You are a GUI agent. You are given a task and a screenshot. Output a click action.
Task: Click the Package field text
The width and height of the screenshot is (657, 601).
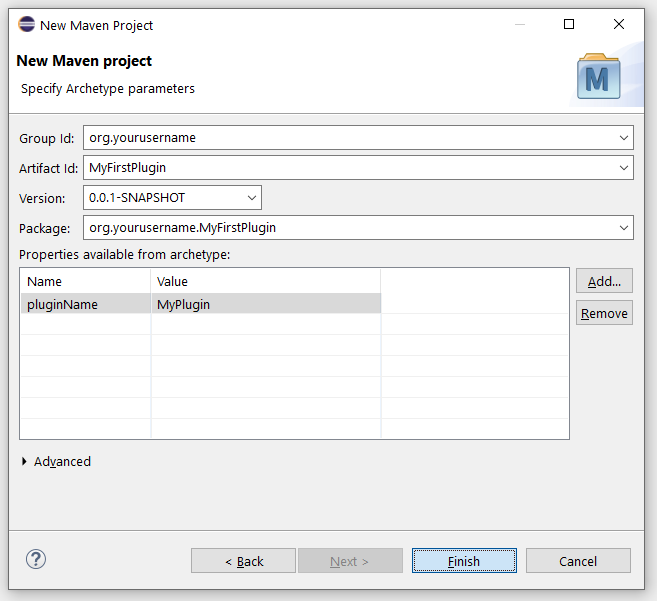(x=350, y=228)
